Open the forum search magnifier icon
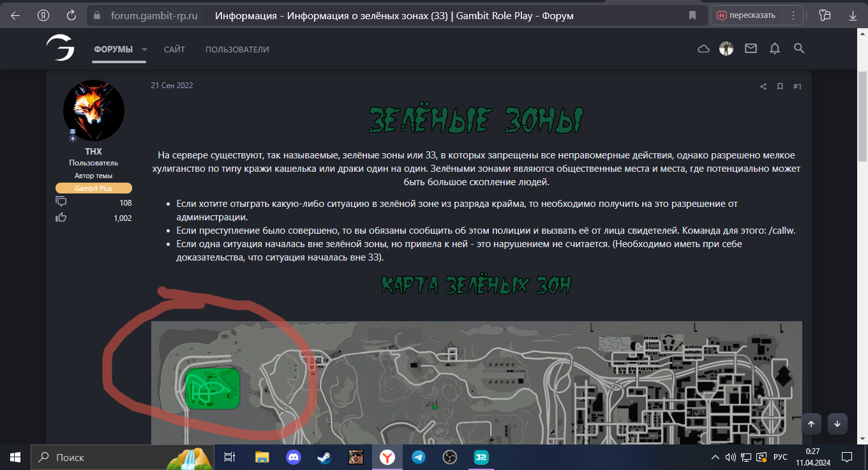 coord(798,49)
